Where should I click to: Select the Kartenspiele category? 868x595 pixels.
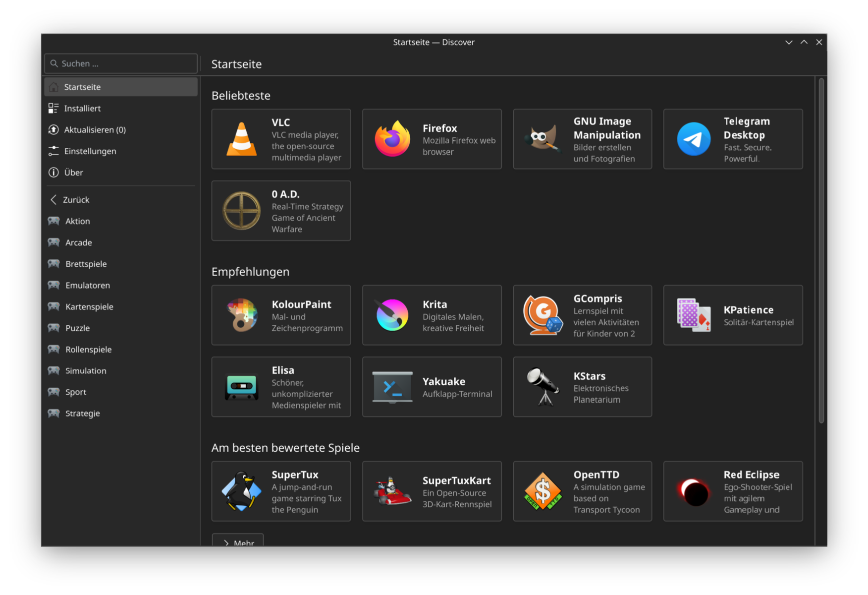pyautogui.click(x=121, y=306)
